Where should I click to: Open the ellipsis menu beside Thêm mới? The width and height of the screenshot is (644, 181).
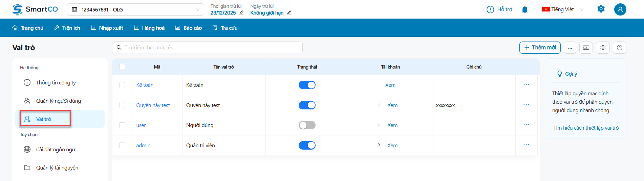[x=570, y=48]
